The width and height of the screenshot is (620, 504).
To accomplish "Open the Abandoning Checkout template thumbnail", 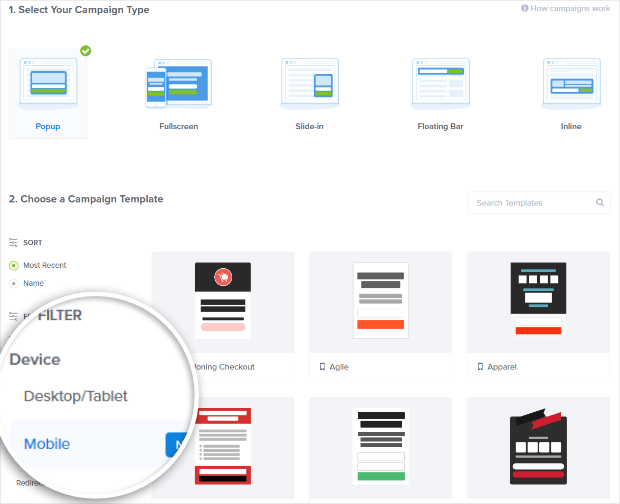I will (223, 302).
